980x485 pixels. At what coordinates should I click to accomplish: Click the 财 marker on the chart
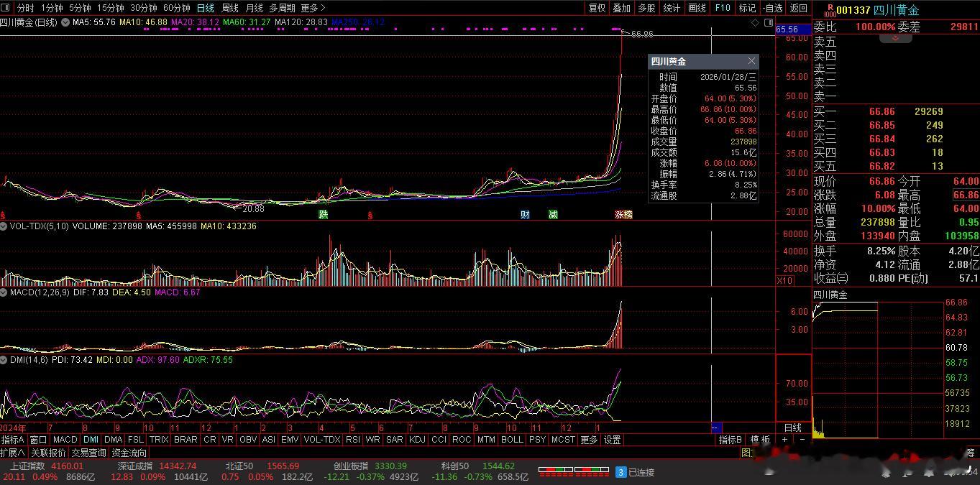pos(525,215)
